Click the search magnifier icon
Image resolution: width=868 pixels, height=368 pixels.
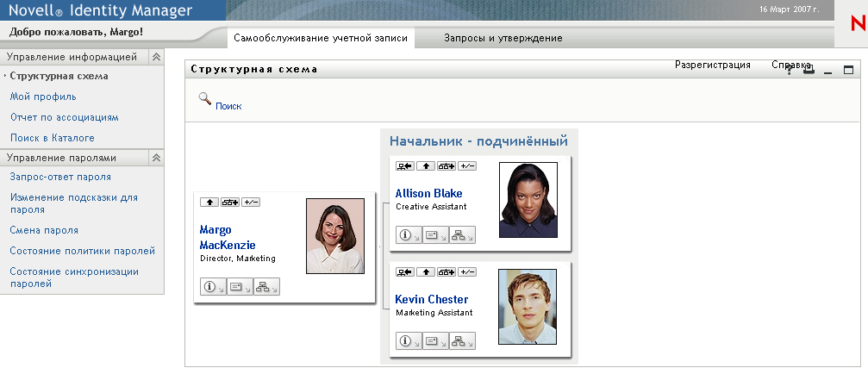(x=205, y=99)
